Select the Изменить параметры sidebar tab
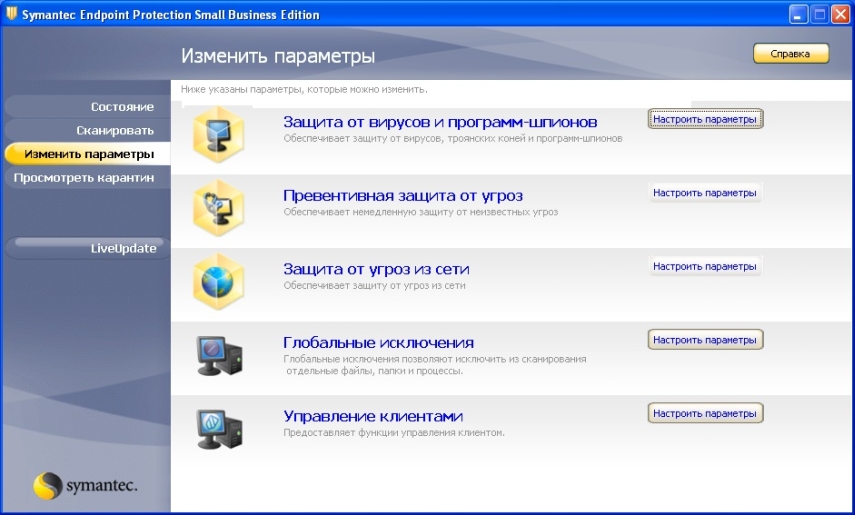Image resolution: width=855 pixels, height=515 pixels. coord(87,154)
